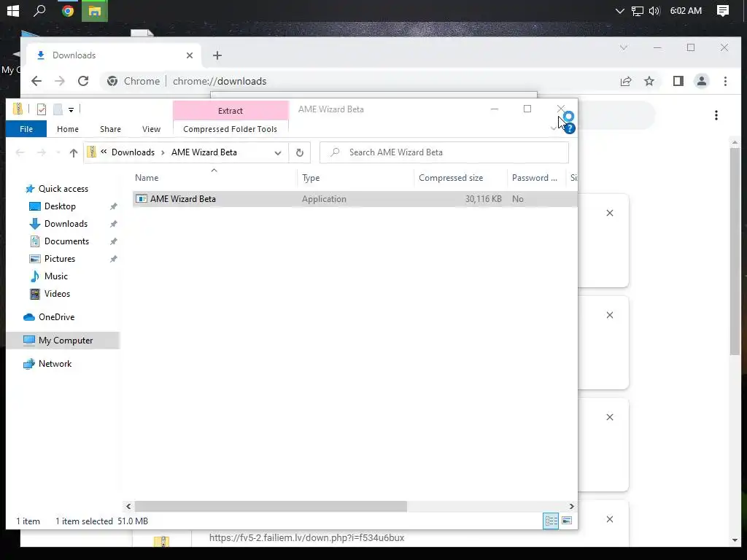Viewport: 747px width, 560px height.
Task: Switch to Details view layout icon
Action: [x=551, y=521]
